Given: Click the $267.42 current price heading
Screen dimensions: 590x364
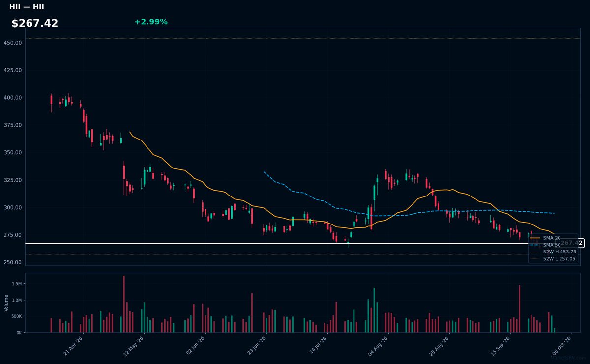Looking at the screenshot, I should (x=35, y=23).
